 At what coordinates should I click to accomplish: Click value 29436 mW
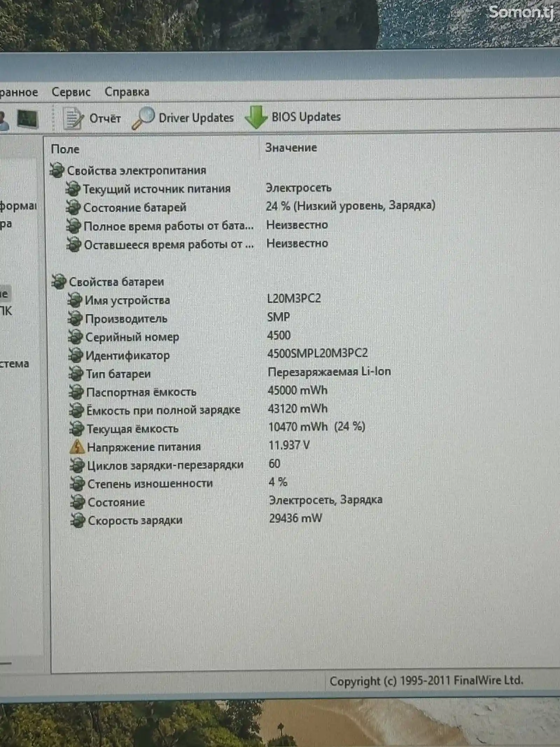click(x=295, y=518)
